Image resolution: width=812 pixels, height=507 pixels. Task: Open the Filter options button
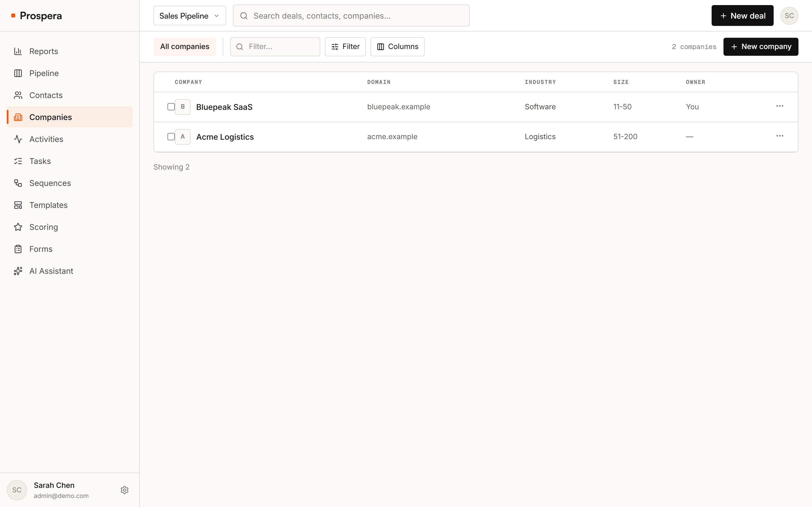coord(345,46)
